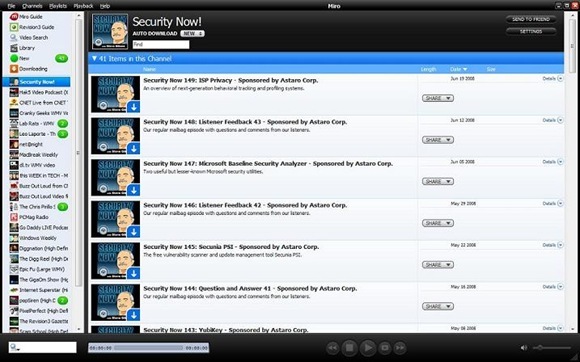Toggle fullscreen playback button
The image size is (580, 362).
coord(385,348)
